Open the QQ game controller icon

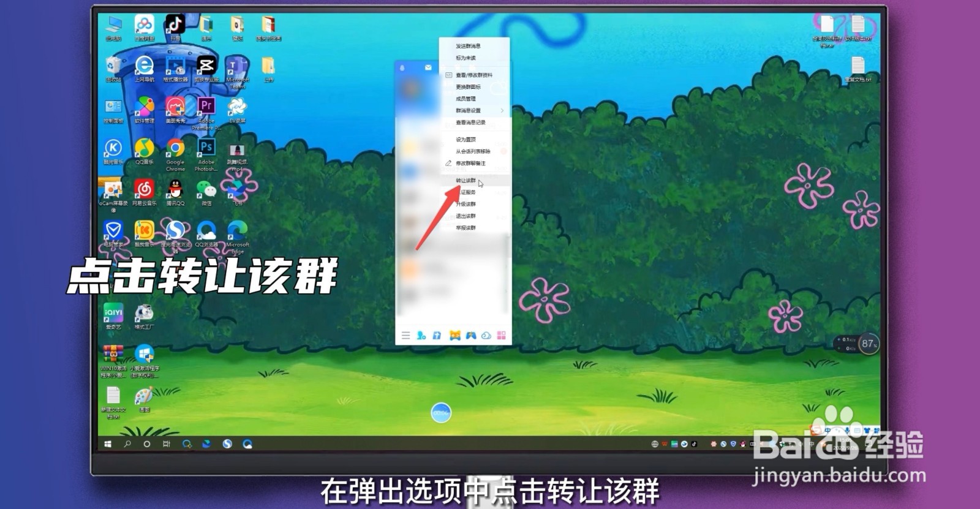pyautogui.click(x=470, y=335)
